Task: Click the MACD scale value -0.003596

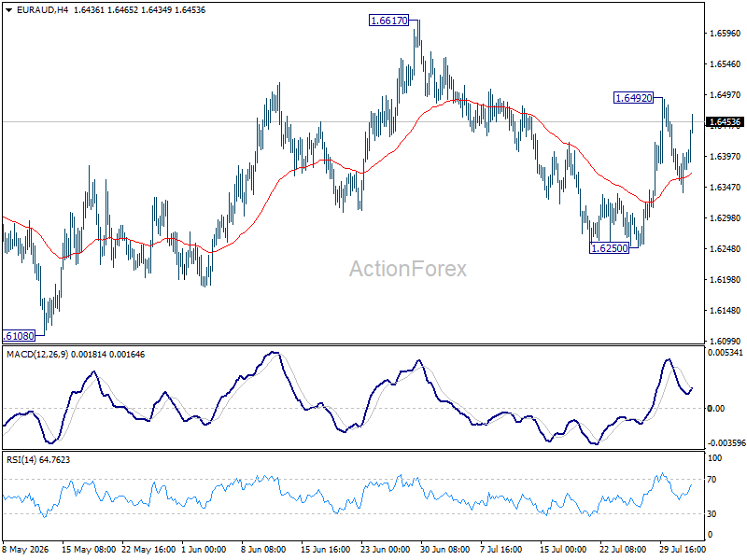Action: coord(726,443)
